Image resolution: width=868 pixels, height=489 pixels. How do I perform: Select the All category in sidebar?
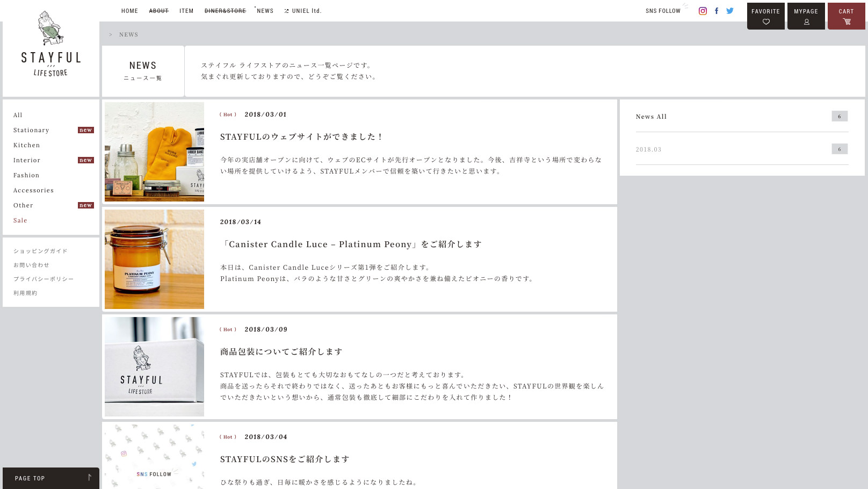click(18, 115)
